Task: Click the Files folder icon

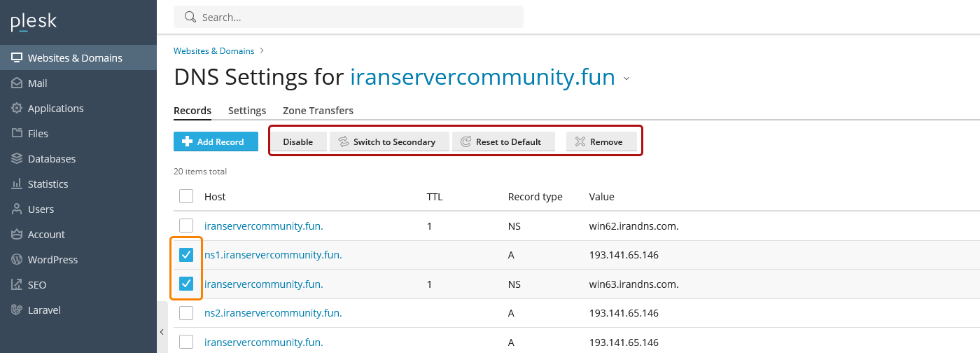Action: [x=17, y=134]
